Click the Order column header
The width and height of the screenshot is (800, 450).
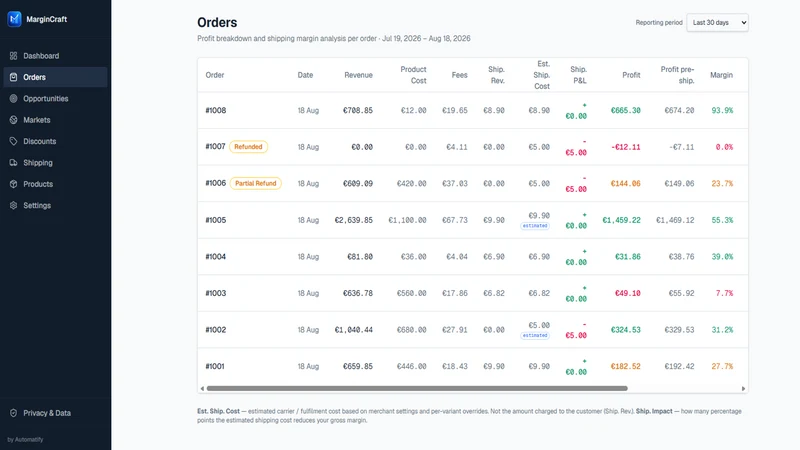pyautogui.click(x=215, y=75)
